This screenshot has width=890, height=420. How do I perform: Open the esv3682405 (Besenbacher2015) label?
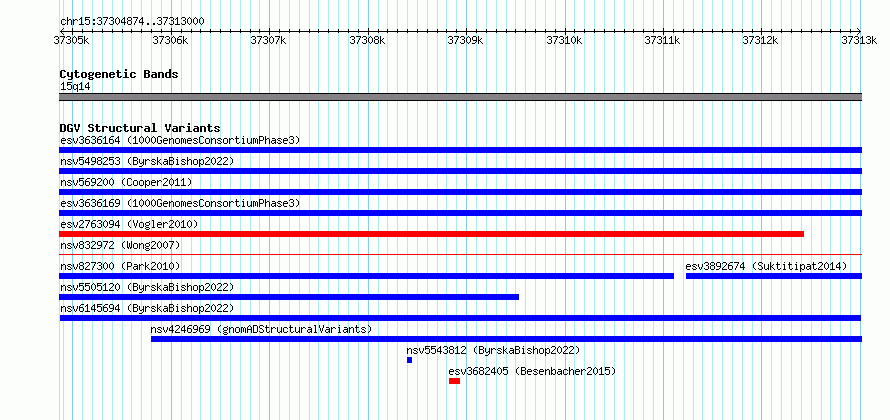tap(532, 371)
